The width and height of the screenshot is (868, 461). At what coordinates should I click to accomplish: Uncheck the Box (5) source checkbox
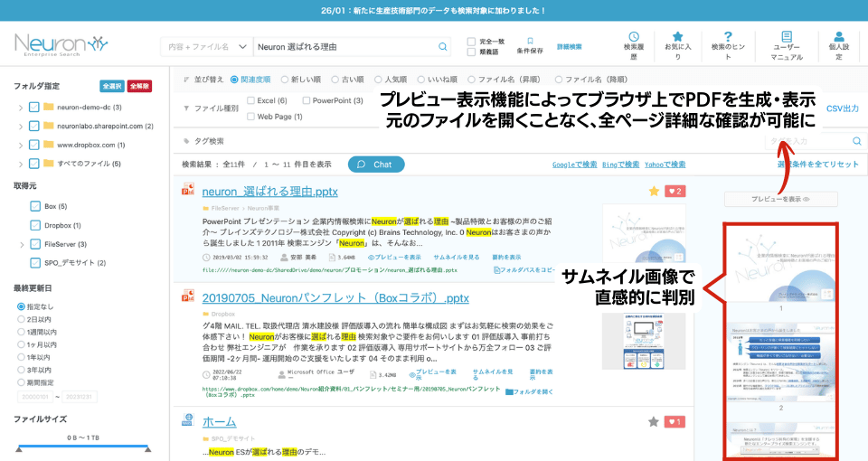click(35, 206)
